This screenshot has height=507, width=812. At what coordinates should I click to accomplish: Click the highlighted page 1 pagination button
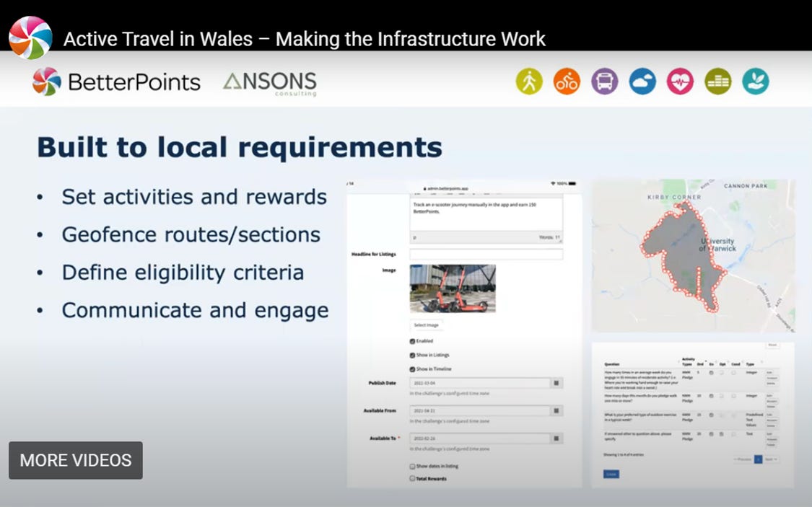point(758,459)
